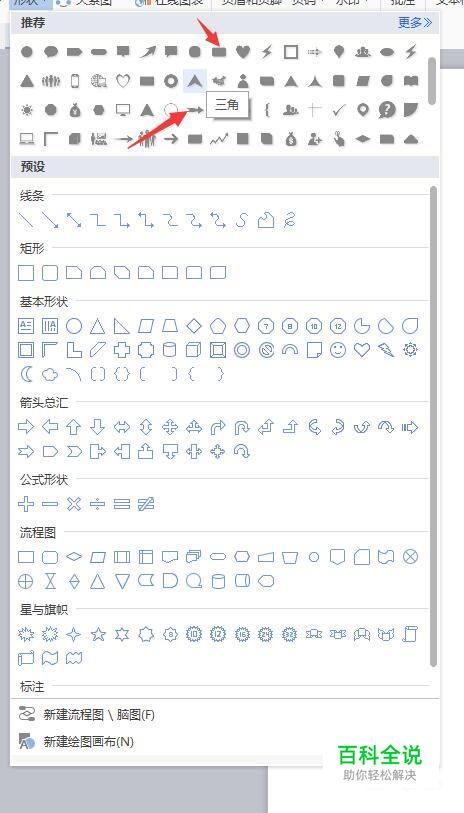This screenshot has height=813, width=464.
Task: Pick the rounded rectangle under rectangles
Action: tap(50, 273)
